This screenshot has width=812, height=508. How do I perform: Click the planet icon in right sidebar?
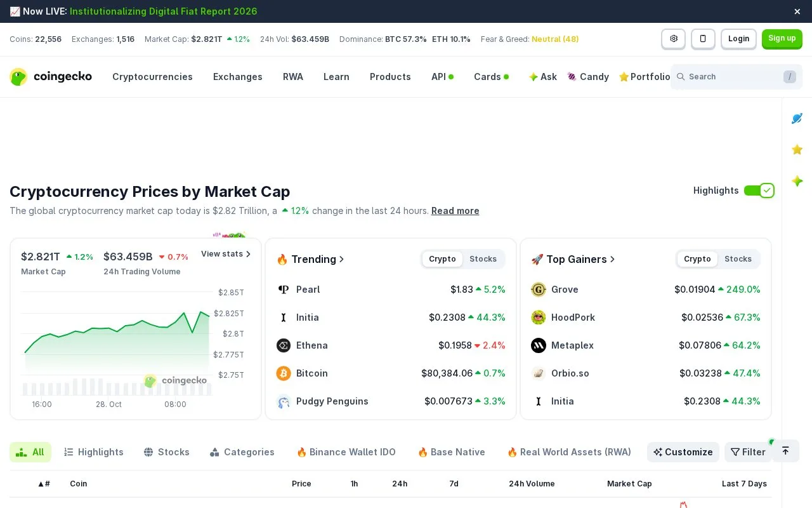tap(797, 118)
